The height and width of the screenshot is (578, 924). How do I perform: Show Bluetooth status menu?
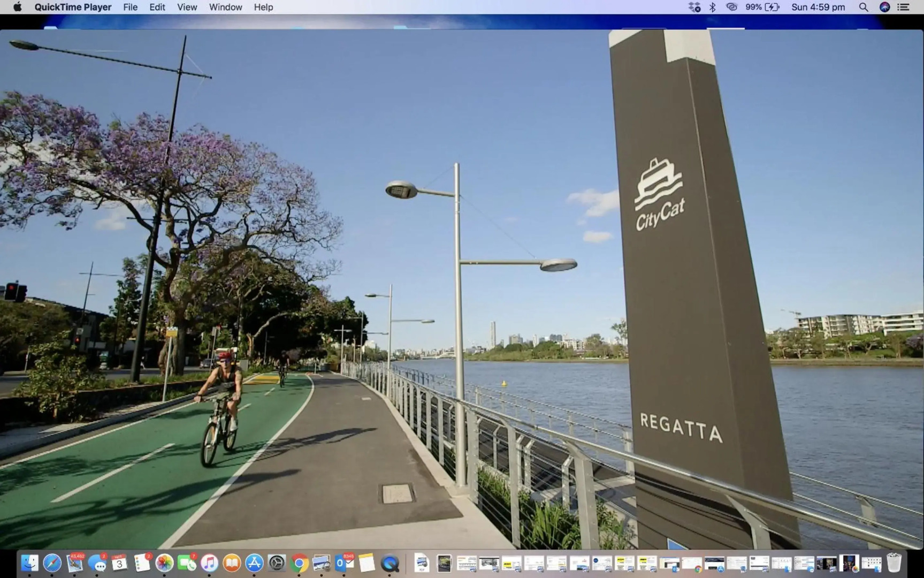[x=712, y=7]
